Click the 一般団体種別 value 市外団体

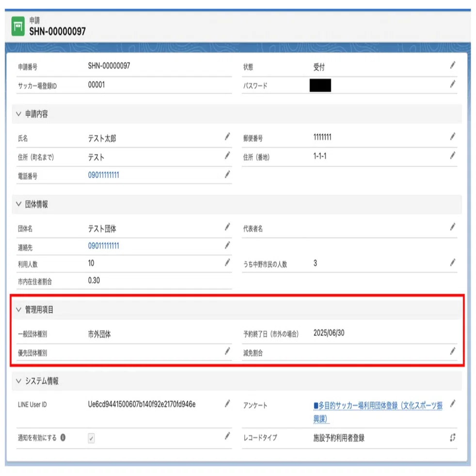pyautogui.click(x=99, y=334)
